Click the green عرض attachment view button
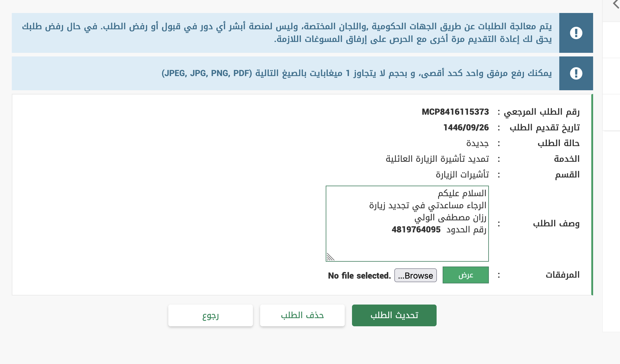The height and width of the screenshot is (364, 620). point(465,275)
